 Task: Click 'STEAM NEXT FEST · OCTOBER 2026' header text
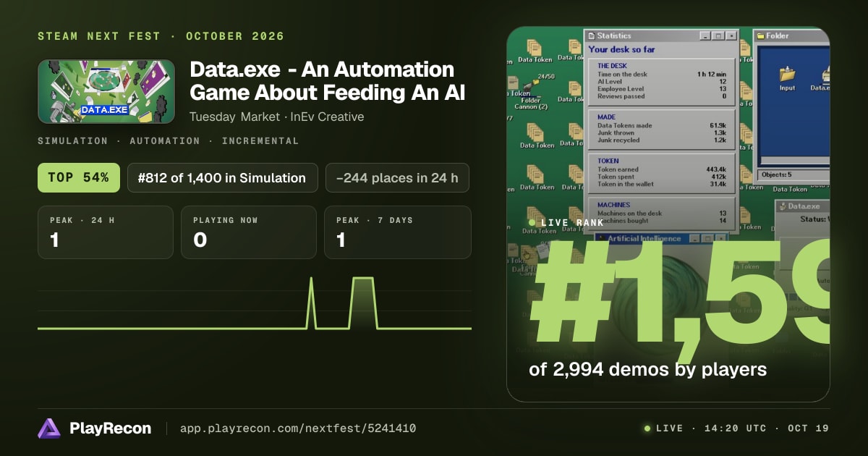[161, 36]
